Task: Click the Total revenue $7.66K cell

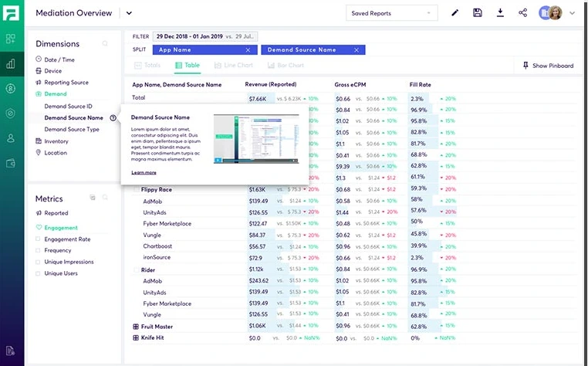Action: tap(257, 99)
